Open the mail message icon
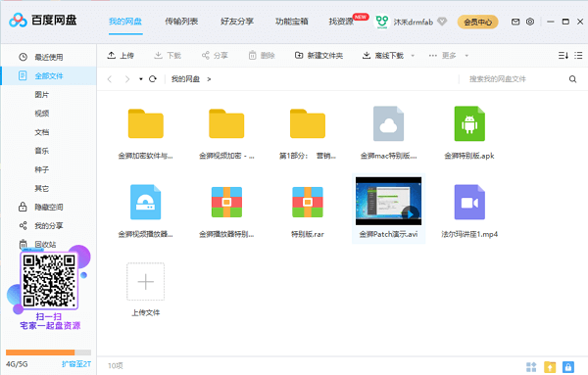Image resolution: width=588 pixels, height=375 pixels. 515,22
